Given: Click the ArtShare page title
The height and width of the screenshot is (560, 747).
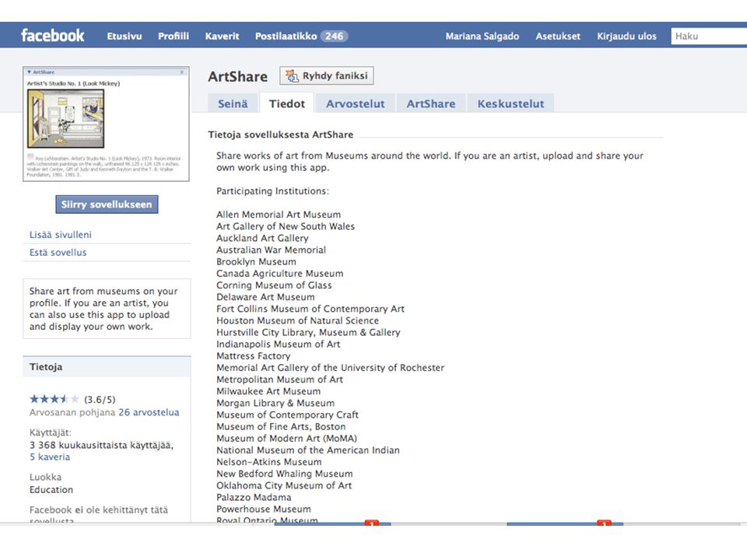Looking at the screenshot, I should 238,77.
